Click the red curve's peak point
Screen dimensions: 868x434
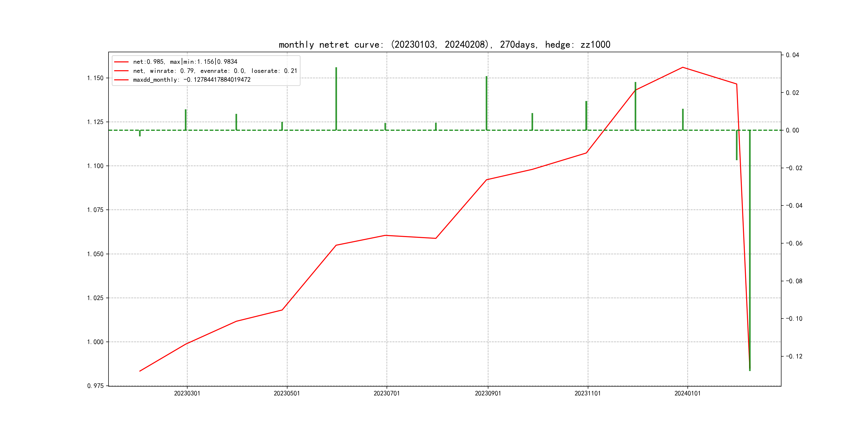pos(683,68)
